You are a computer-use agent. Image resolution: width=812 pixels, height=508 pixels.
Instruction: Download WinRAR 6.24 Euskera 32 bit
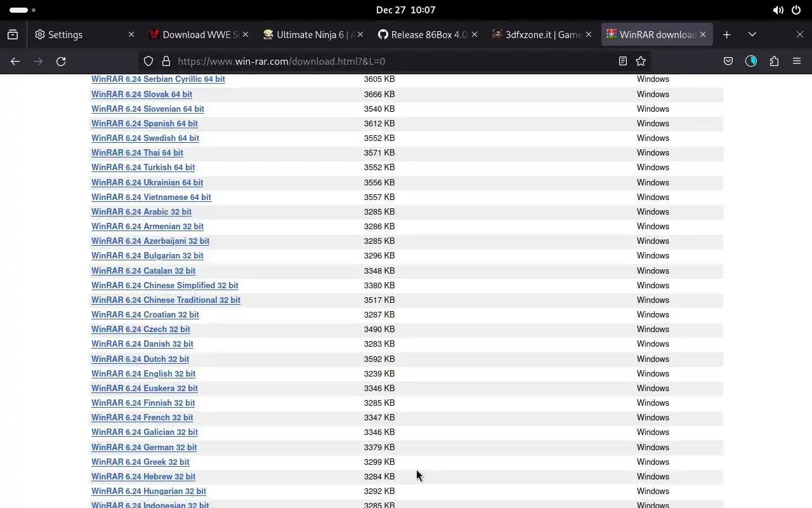tap(145, 388)
